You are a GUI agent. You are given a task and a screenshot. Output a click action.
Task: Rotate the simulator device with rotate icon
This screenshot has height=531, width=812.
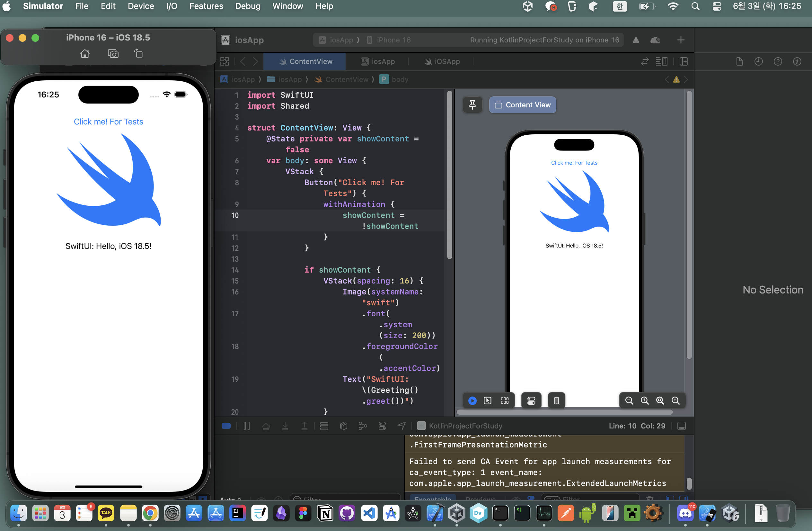click(138, 54)
